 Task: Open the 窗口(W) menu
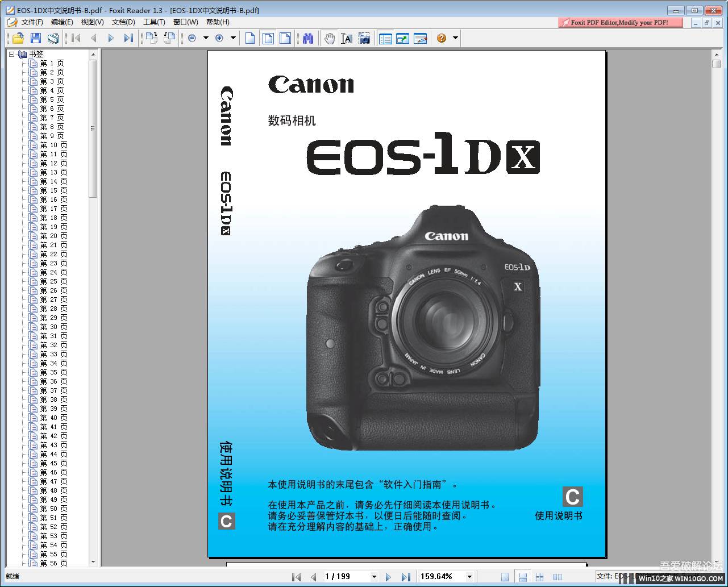click(x=186, y=22)
